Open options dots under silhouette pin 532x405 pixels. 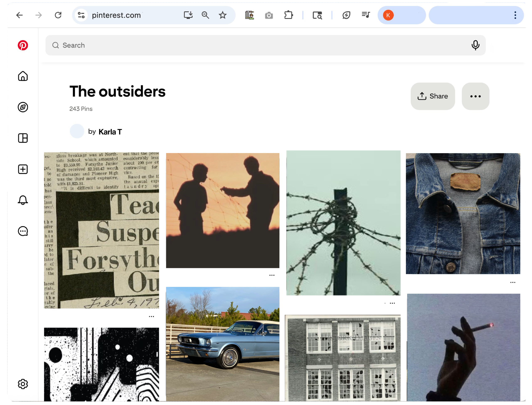pyautogui.click(x=272, y=275)
